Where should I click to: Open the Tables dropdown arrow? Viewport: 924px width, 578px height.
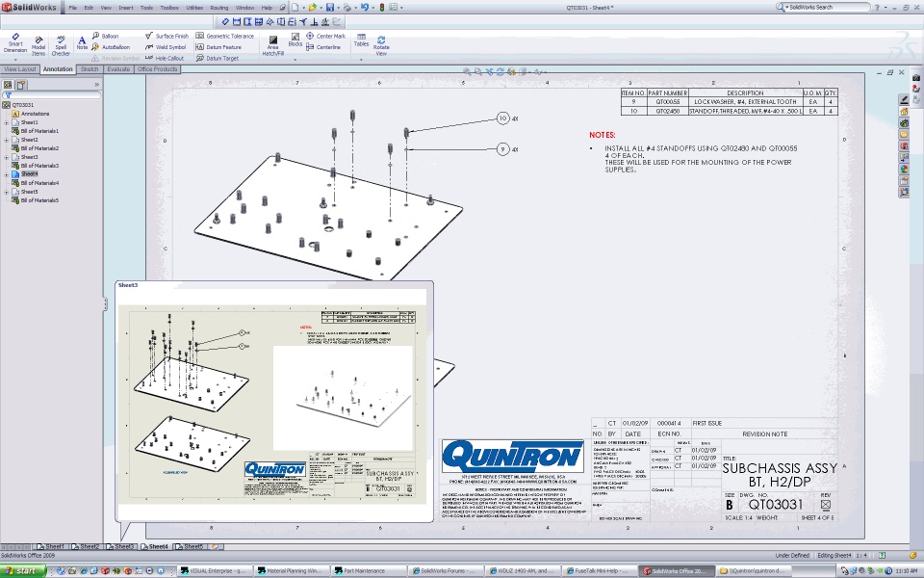[361, 59]
